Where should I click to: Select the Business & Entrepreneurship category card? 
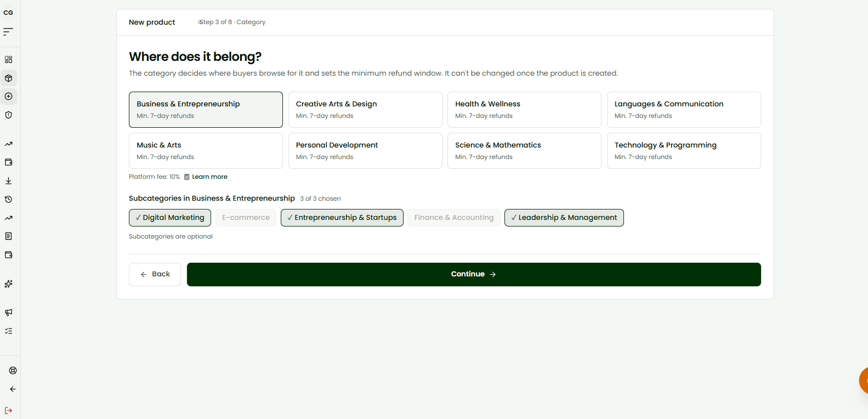(x=206, y=110)
